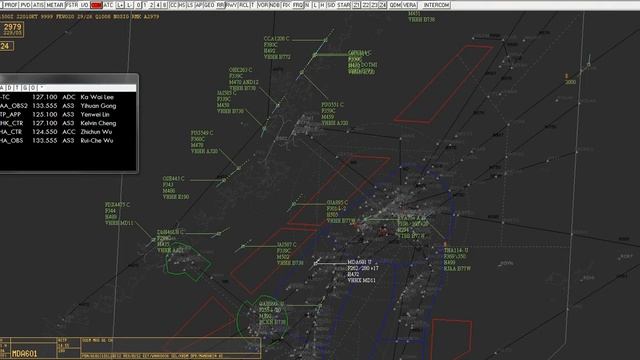The height and width of the screenshot is (360, 640).
Task: Select the 0 button in toolbar
Action: coord(138,5)
